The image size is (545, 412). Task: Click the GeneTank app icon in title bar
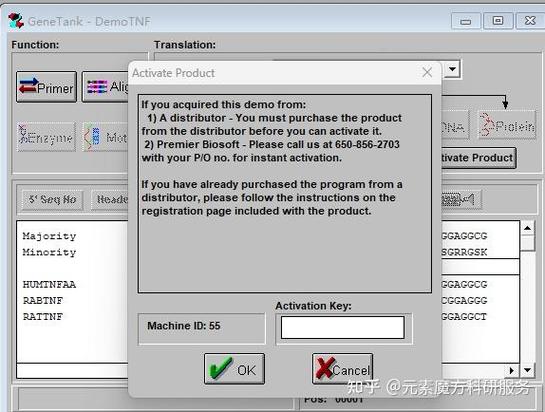click(x=16, y=21)
